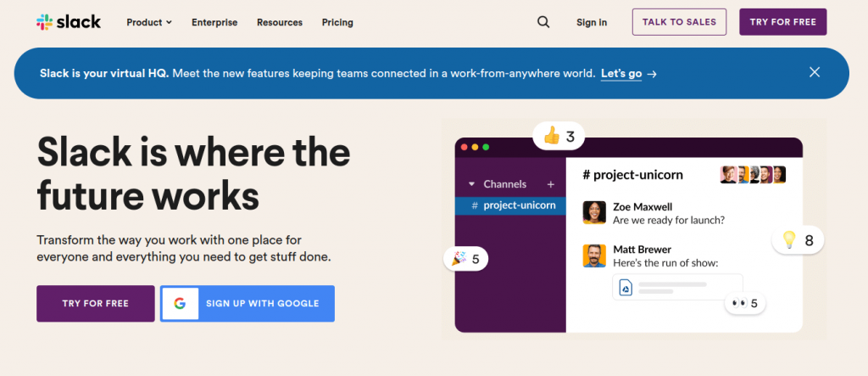
Task: Open the search magnifier icon
Action: point(543,22)
